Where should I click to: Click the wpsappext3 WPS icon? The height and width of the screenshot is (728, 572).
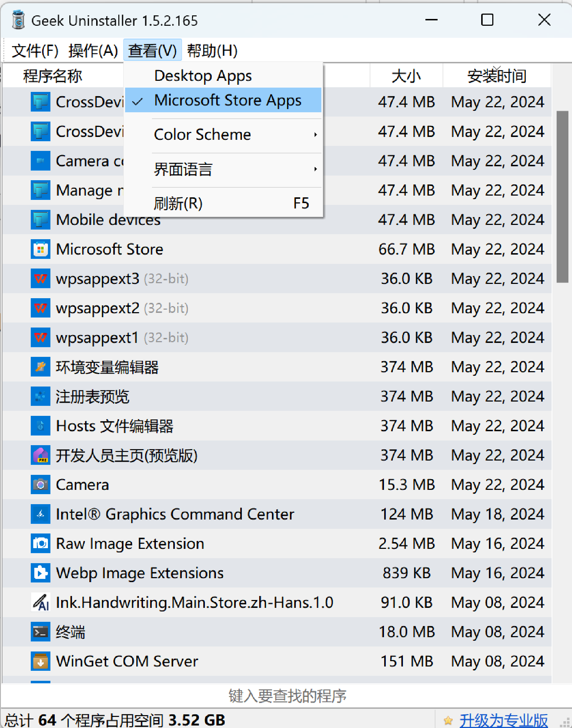40,279
